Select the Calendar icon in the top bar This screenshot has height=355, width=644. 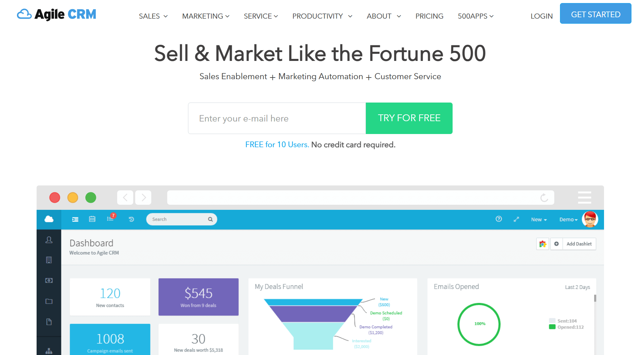click(x=92, y=219)
